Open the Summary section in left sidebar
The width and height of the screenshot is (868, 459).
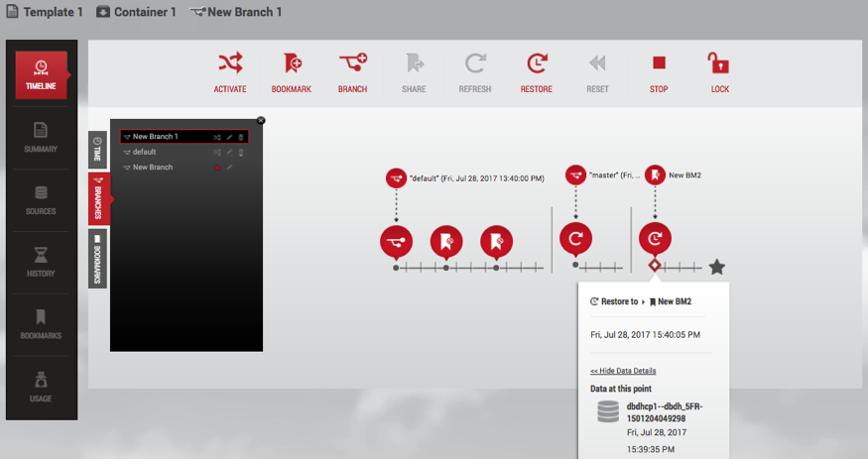tap(41, 138)
